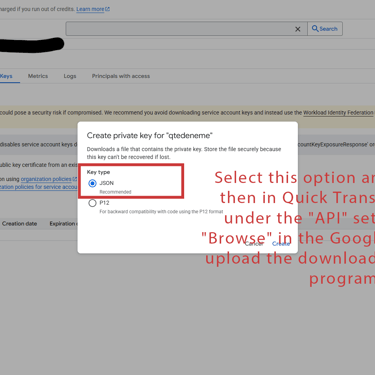This screenshot has width=375, height=375.
Task: Click the Key type label
Action: click(x=98, y=172)
